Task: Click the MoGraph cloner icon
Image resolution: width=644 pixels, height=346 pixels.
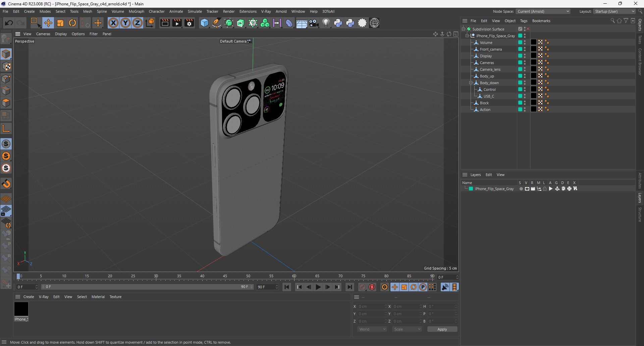Action: [265, 23]
